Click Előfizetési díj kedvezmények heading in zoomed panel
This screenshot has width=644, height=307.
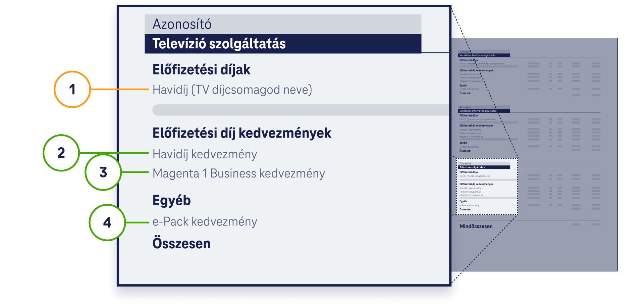(241, 133)
